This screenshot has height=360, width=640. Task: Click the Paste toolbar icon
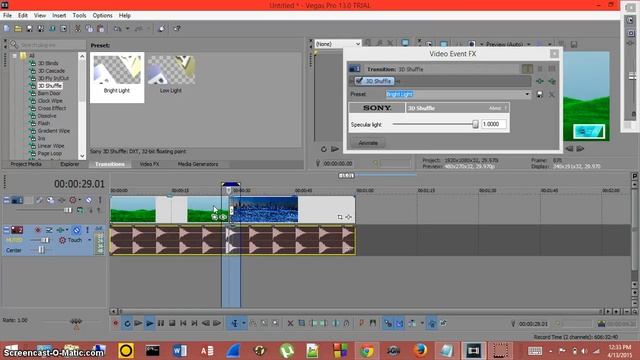[100, 29]
